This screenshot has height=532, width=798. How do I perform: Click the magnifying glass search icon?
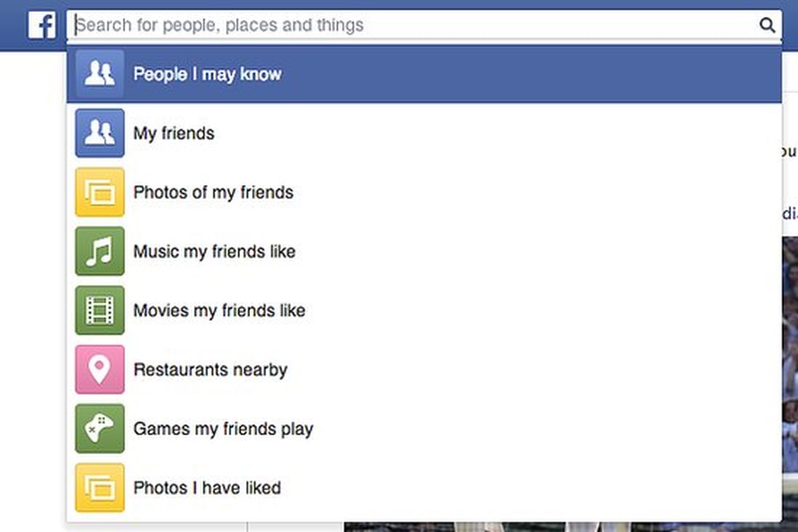[x=768, y=24]
